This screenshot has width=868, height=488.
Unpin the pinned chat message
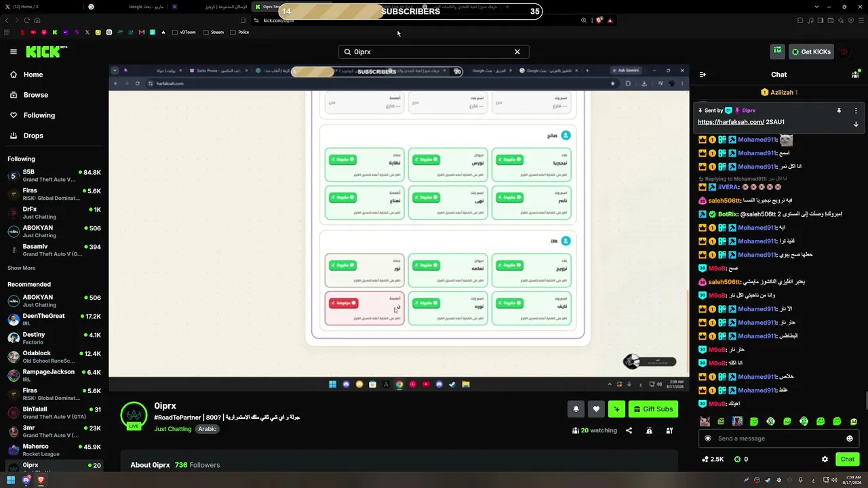[839, 110]
